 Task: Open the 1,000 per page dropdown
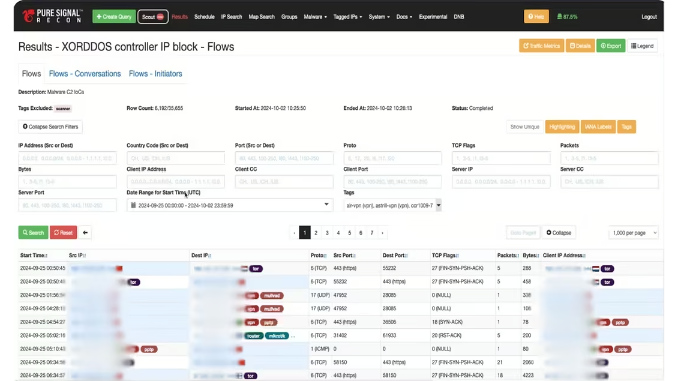coord(633,233)
